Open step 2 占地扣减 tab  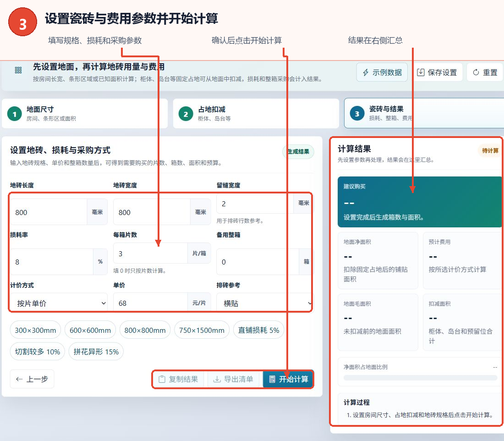[x=256, y=114]
